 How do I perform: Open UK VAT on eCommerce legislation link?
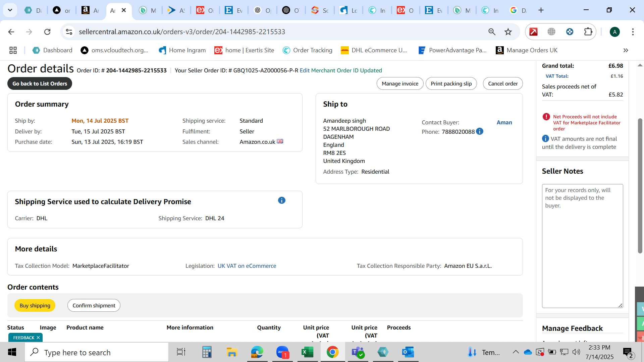247,266
